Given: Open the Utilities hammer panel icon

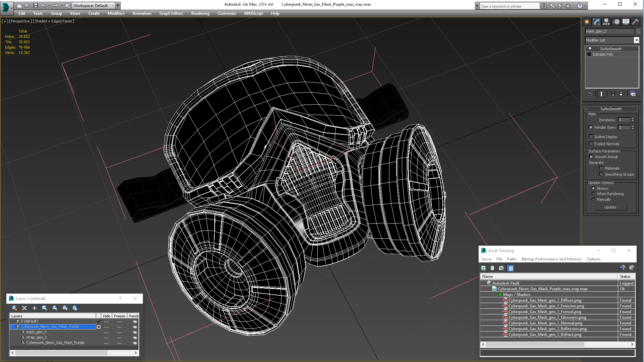Looking at the screenshot, I should click(x=635, y=22).
